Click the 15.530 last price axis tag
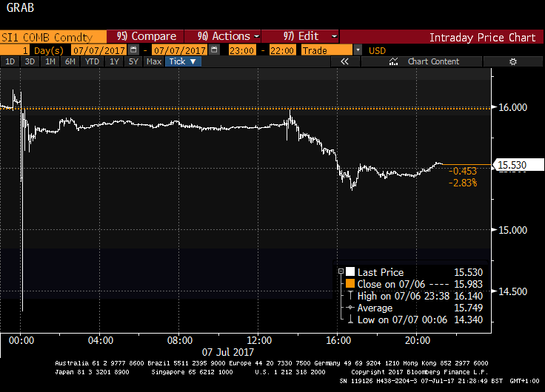Viewport: 545px width, 392px height. tap(518, 165)
